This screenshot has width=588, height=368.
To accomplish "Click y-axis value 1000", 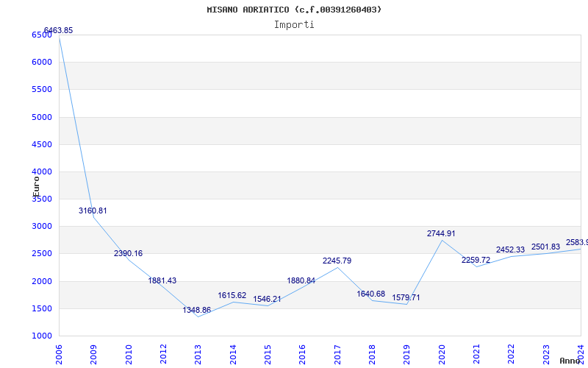I will coord(42,336).
